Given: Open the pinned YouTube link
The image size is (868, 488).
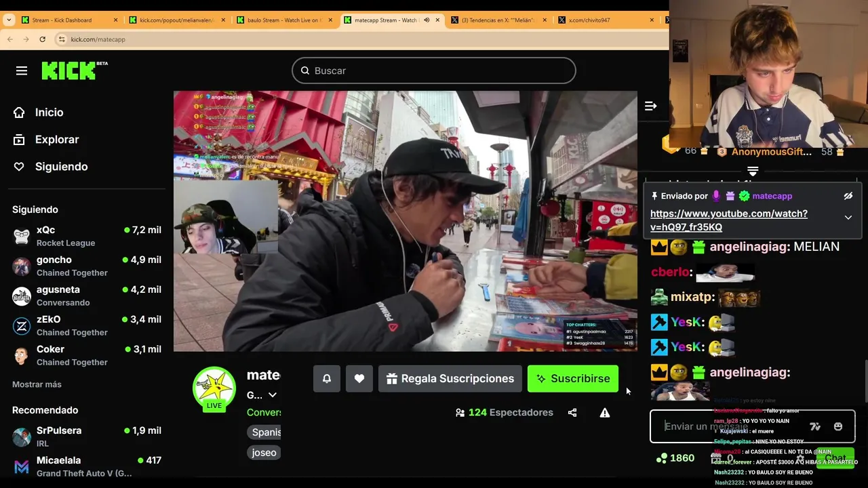Looking at the screenshot, I should [x=729, y=220].
